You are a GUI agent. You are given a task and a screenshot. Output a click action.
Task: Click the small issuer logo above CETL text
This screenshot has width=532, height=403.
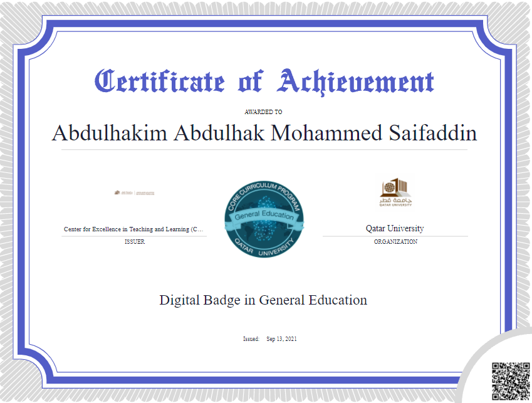pyautogui.click(x=134, y=192)
